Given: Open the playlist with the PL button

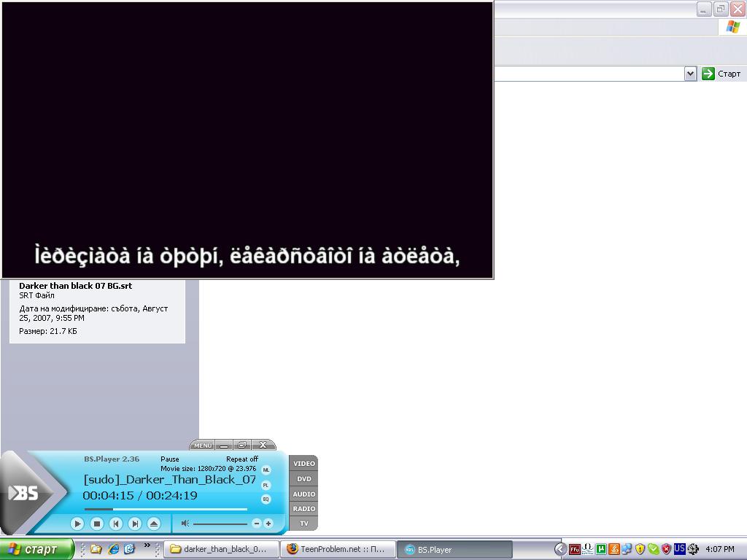Looking at the screenshot, I should pyautogui.click(x=266, y=485).
